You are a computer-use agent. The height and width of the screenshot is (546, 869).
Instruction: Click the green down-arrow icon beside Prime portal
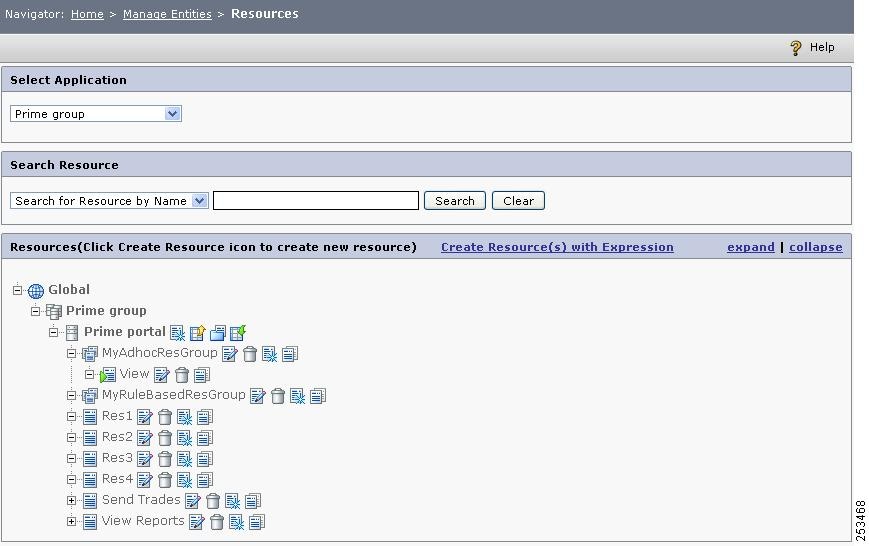pyautogui.click(x=238, y=333)
